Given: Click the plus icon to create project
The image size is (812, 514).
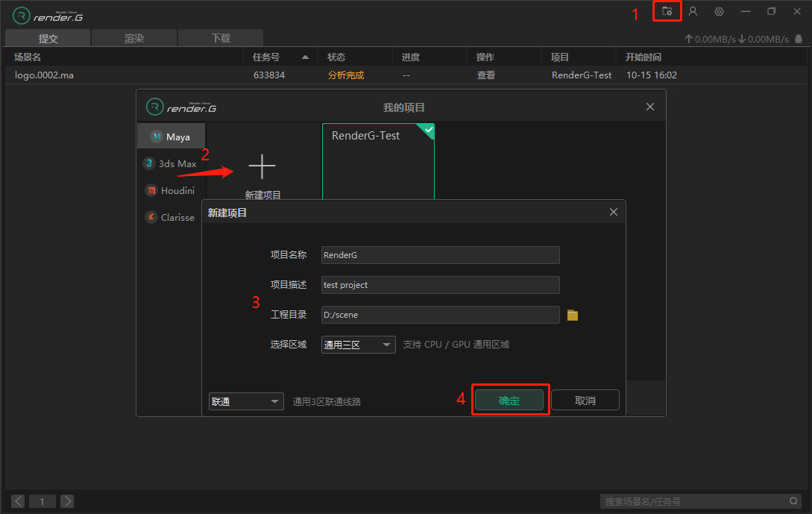Looking at the screenshot, I should click(x=262, y=166).
